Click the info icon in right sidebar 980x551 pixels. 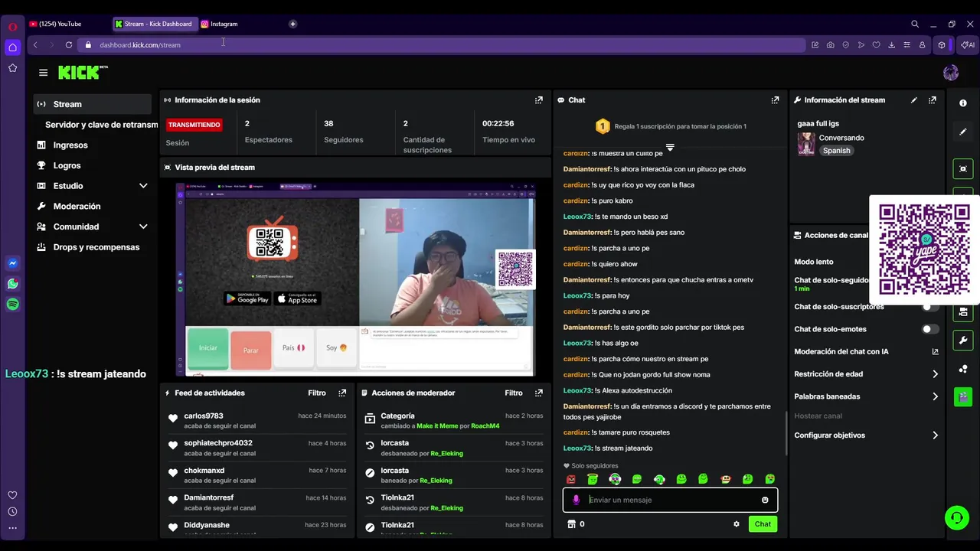(x=963, y=103)
